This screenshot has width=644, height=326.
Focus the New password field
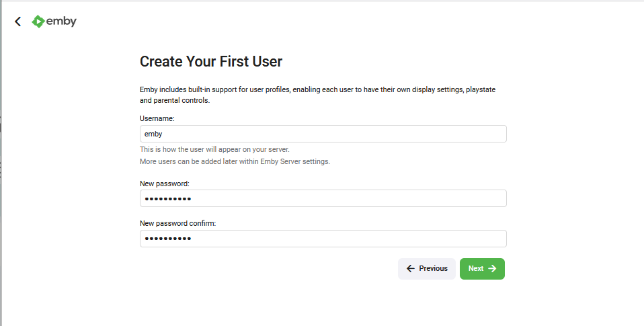pos(323,198)
